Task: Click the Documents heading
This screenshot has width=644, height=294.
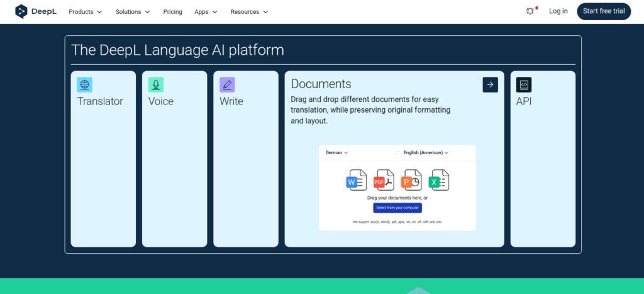Action: (x=321, y=84)
